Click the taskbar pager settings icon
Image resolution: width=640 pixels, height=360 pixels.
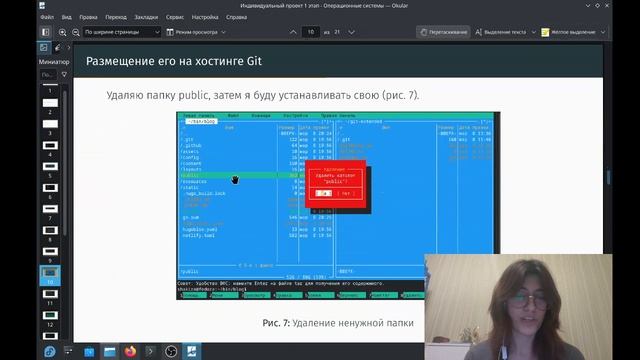click(x=68, y=351)
